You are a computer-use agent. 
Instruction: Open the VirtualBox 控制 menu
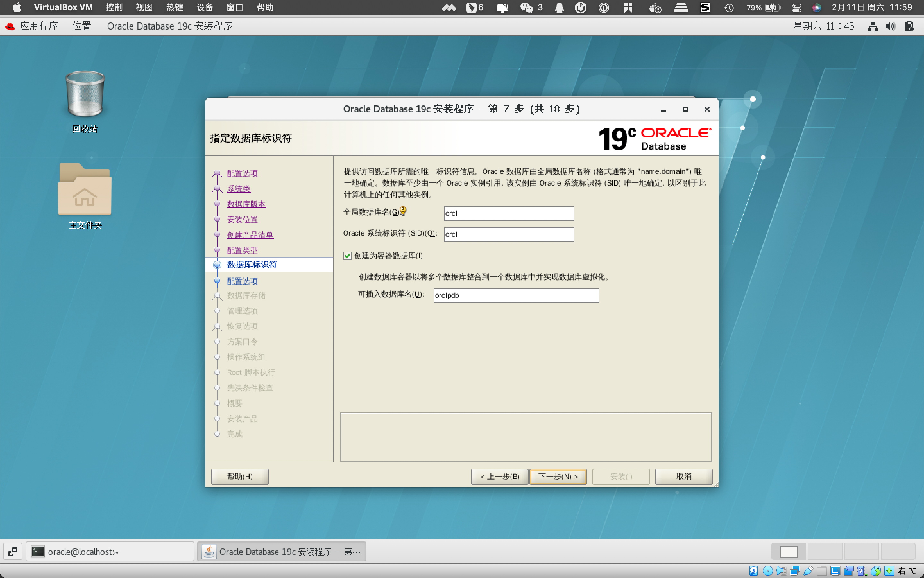[x=114, y=7]
